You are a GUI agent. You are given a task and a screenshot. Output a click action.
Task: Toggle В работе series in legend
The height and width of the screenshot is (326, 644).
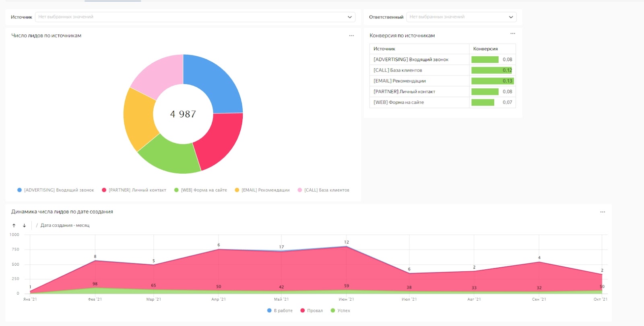(x=280, y=311)
